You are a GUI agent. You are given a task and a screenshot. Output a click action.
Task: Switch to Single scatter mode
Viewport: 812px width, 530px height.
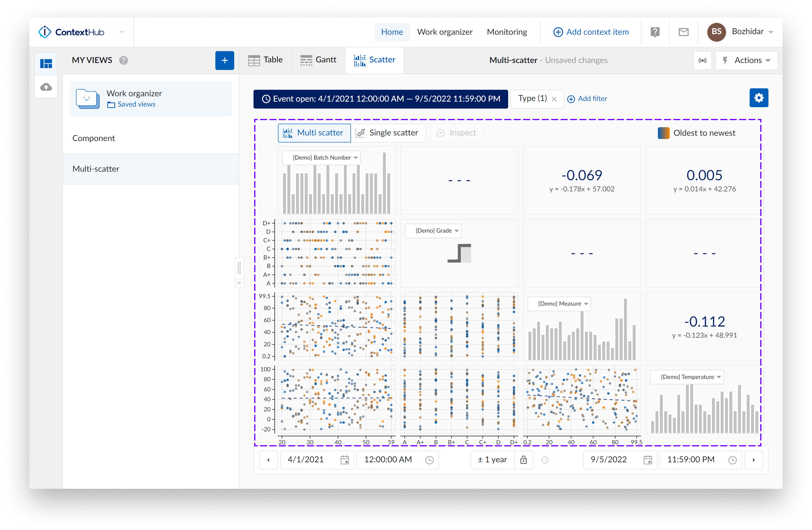tap(389, 133)
